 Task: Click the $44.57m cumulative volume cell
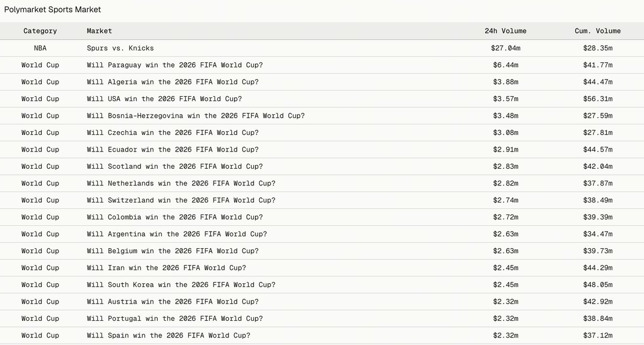pos(597,149)
